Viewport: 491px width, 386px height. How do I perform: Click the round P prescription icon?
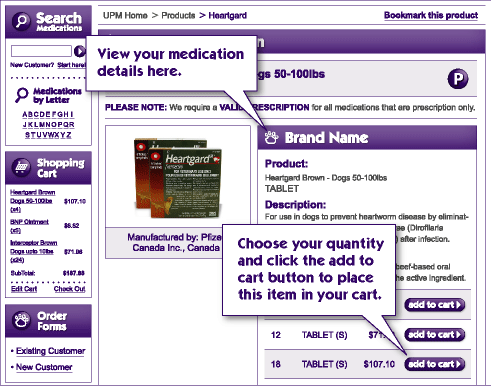click(458, 79)
